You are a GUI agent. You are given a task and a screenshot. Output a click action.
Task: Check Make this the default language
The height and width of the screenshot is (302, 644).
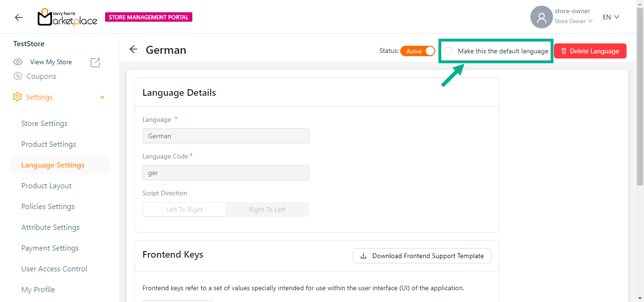[448, 51]
